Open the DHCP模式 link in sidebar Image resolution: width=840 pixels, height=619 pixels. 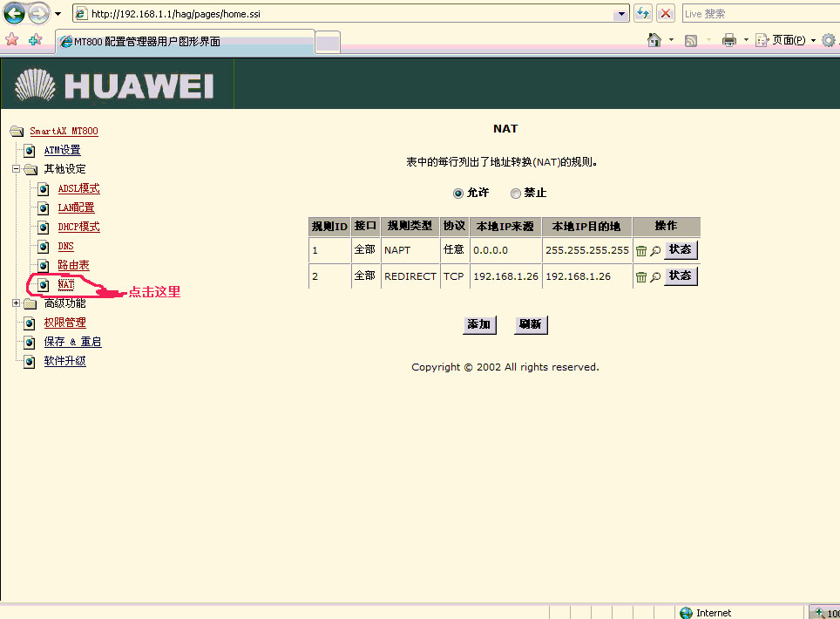click(78, 227)
